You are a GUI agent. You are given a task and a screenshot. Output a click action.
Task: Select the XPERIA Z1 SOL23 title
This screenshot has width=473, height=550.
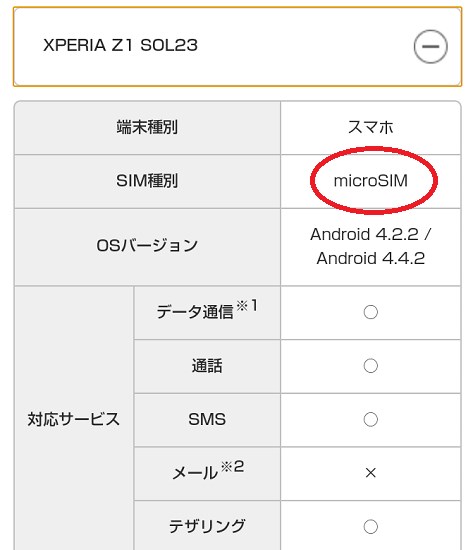click(x=120, y=45)
